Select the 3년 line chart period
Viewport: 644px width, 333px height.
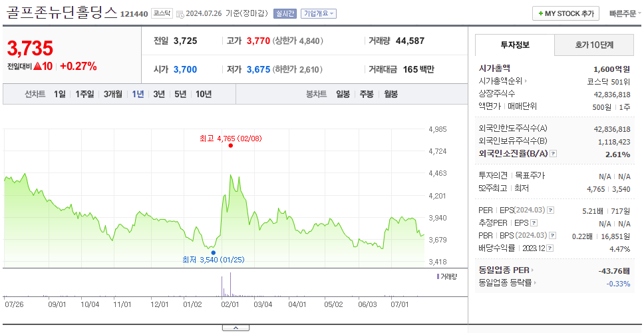coord(159,94)
